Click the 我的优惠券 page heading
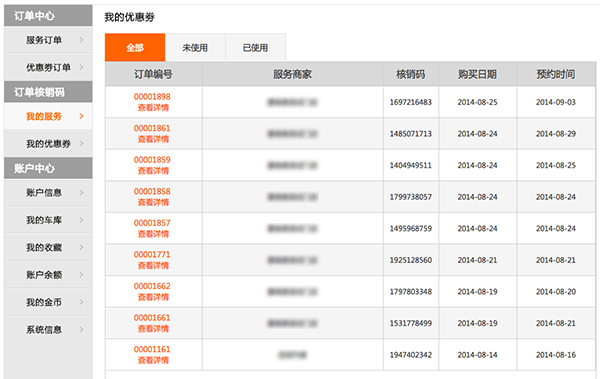The image size is (600, 379). point(129,17)
